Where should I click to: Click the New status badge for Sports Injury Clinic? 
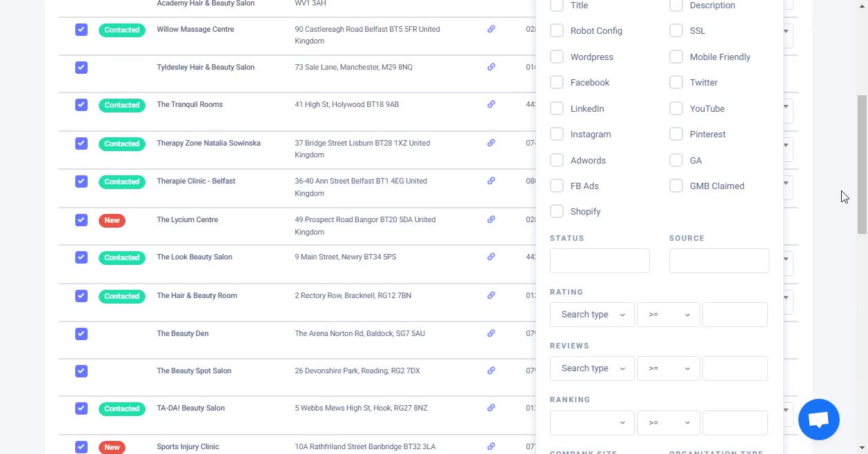[x=112, y=447]
